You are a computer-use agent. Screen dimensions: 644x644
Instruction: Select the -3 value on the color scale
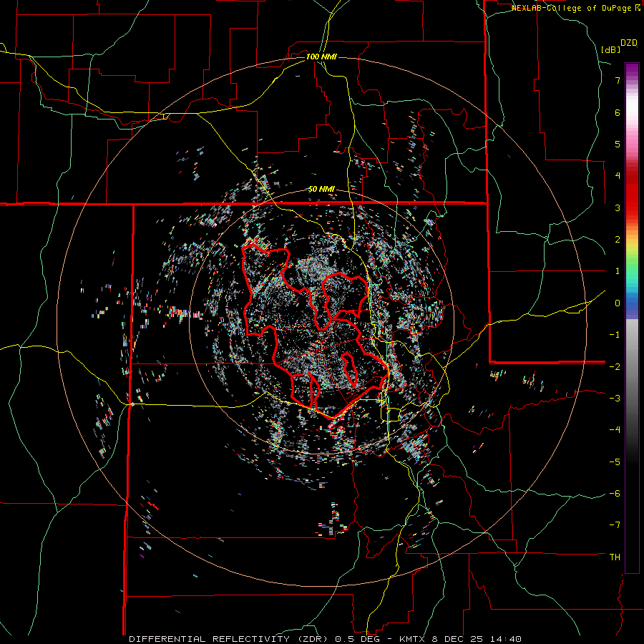[615, 399]
